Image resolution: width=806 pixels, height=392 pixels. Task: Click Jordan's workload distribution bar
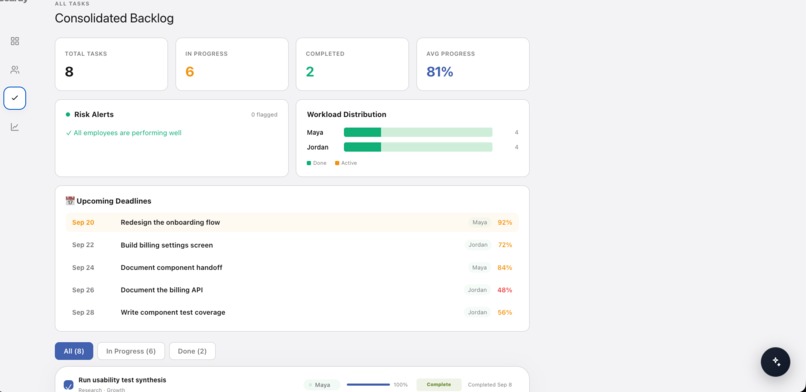(x=418, y=147)
